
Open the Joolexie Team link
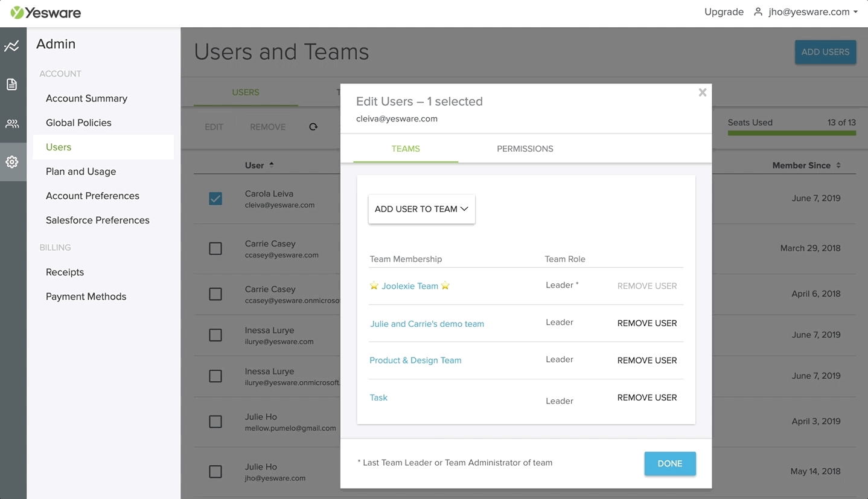pos(410,286)
